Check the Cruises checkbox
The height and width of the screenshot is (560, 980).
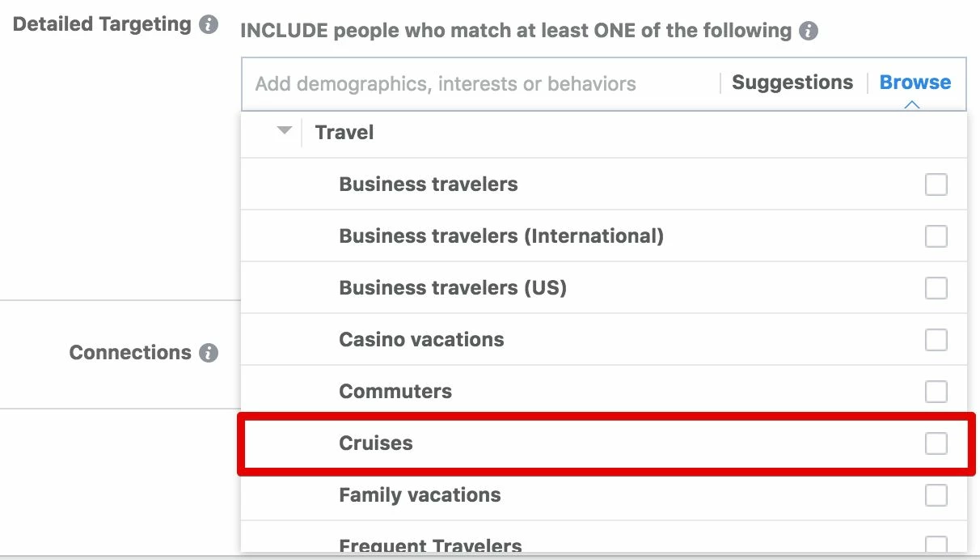[x=936, y=443]
